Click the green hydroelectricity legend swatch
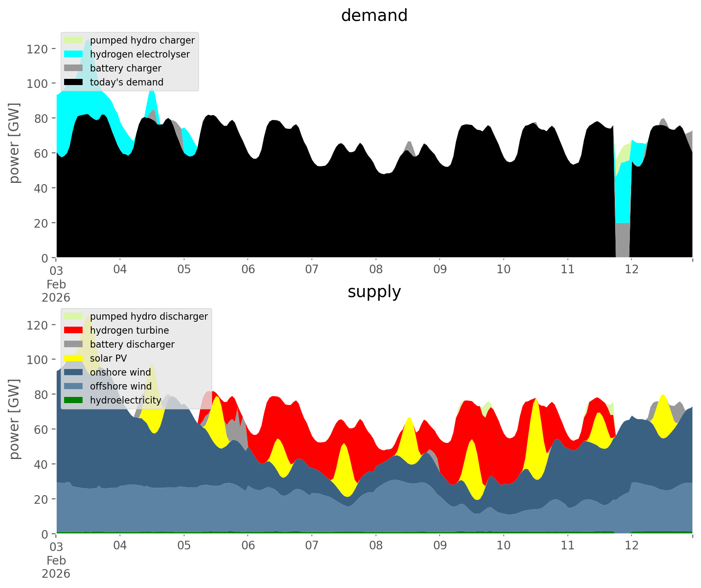Image resolution: width=701 pixels, height=588 pixels. 74,400
